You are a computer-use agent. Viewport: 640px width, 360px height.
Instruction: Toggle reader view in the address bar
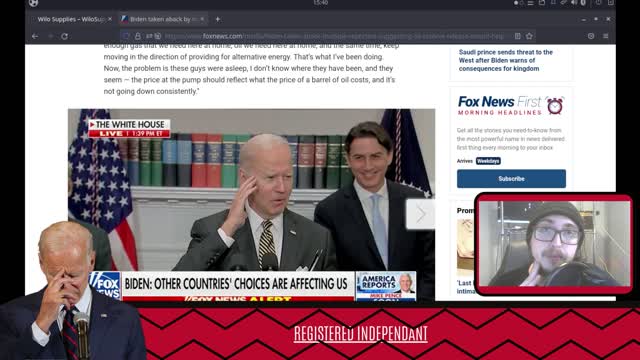(518, 36)
